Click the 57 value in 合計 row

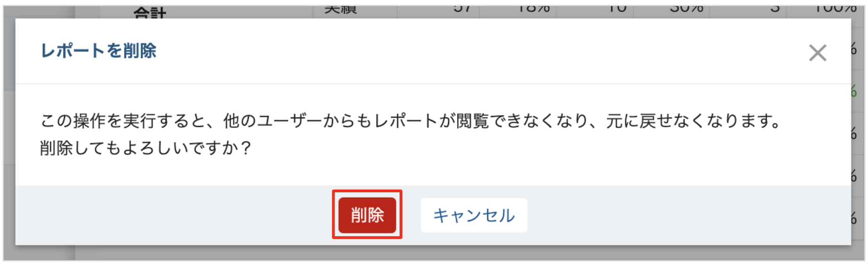click(x=462, y=9)
